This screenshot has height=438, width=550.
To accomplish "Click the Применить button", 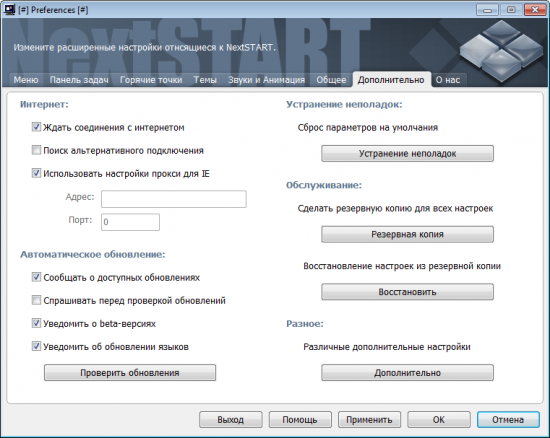I will coord(369,420).
